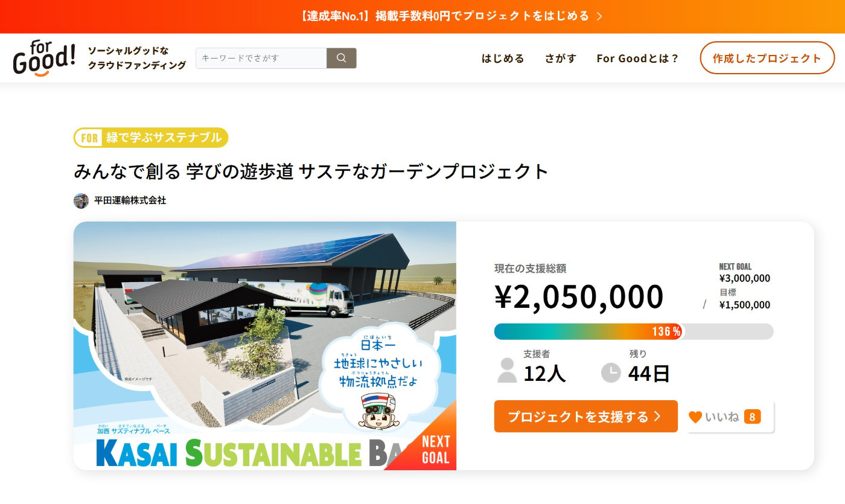Click the chevron on プロジェクトを支援する button
This screenshot has height=504, width=845.
[657, 416]
